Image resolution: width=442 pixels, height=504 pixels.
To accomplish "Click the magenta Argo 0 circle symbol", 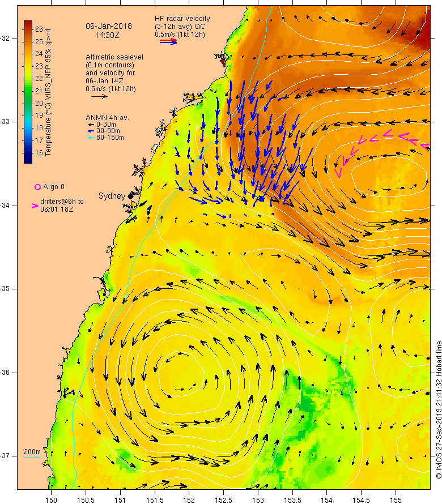I will pyautogui.click(x=37, y=187).
